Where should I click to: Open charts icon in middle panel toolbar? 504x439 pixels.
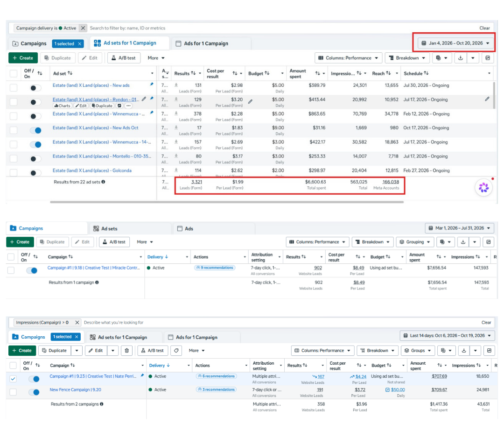click(x=489, y=242)
